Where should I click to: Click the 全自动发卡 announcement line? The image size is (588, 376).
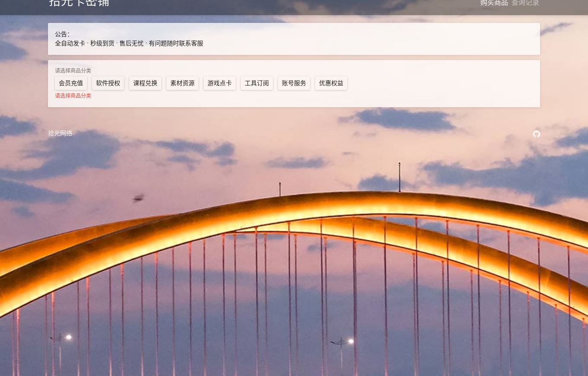129,43
